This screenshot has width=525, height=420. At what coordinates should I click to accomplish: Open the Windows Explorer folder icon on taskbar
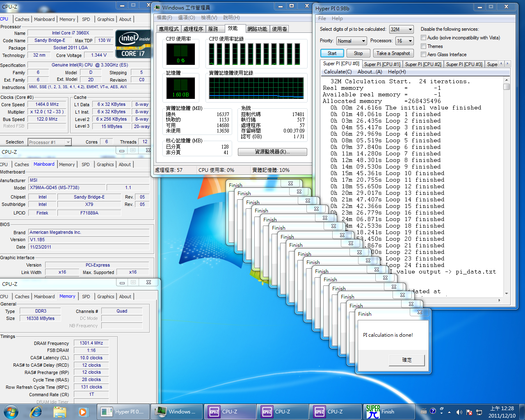click(59, 412)
